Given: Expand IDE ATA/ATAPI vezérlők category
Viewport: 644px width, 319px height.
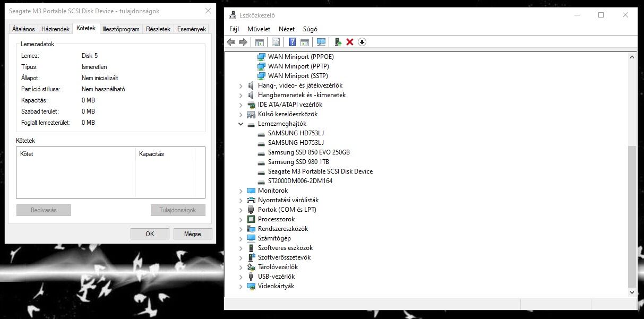Looking at the screenshot, I should pyautogui.click(x=241, y=105).
